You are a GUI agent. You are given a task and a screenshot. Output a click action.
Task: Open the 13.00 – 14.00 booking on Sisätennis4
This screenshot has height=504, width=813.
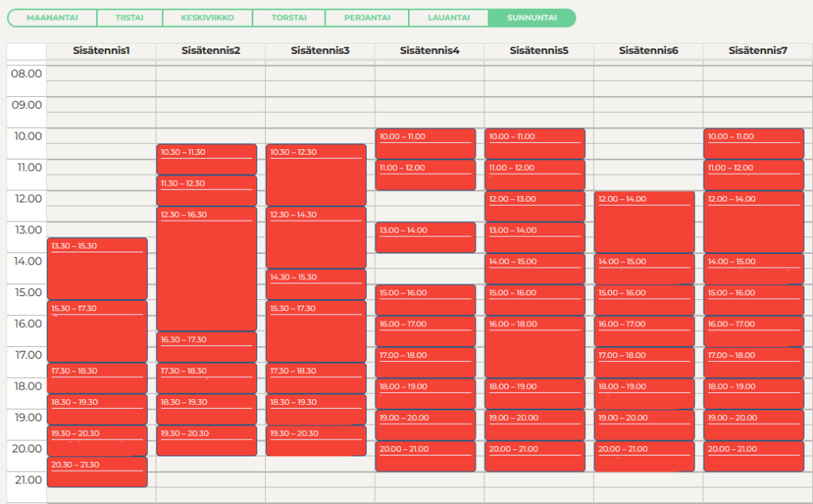426,237
